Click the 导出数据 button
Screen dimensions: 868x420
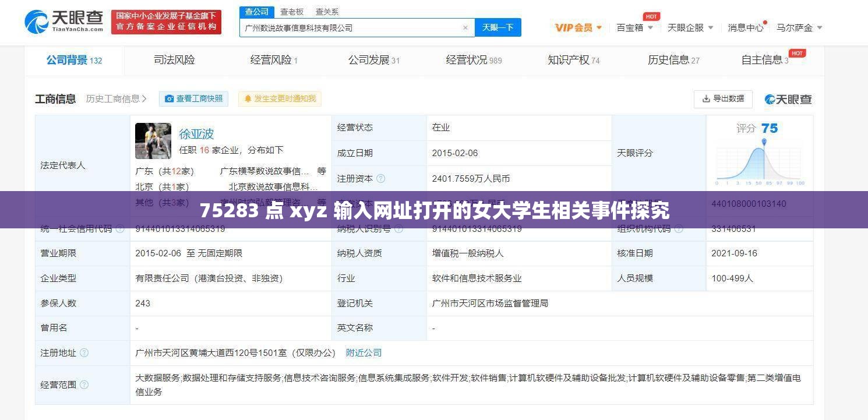pos(723,99)
